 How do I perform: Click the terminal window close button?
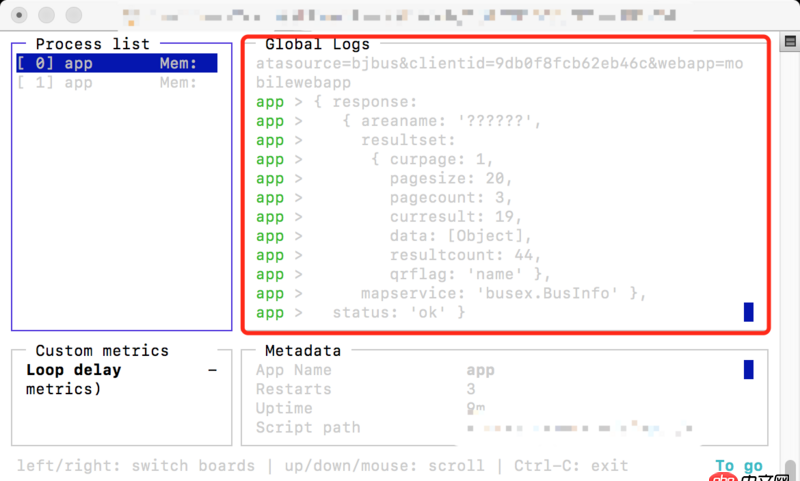[x=19, y=15]
